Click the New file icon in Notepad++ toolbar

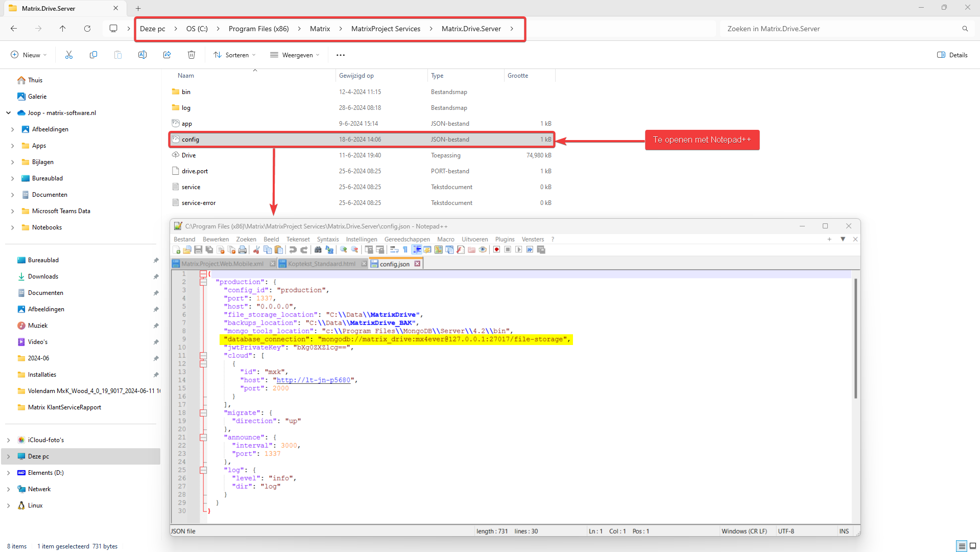[x=177, y=249]
